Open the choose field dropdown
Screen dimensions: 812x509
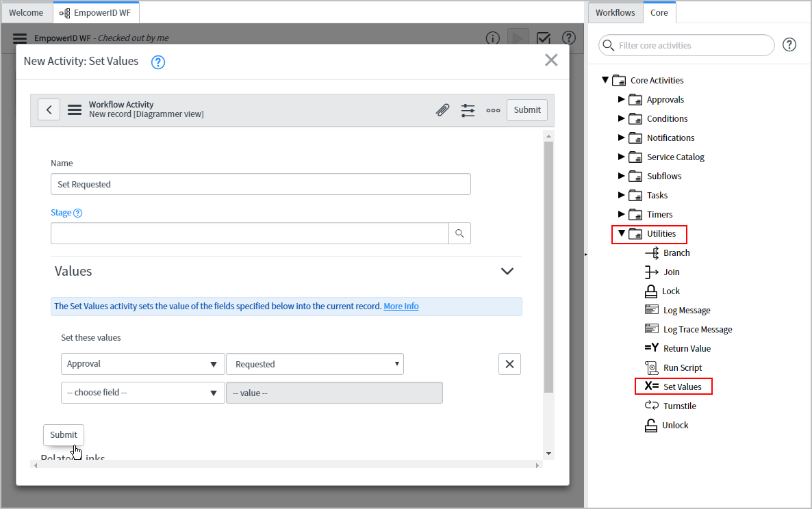tap(142, 393)
